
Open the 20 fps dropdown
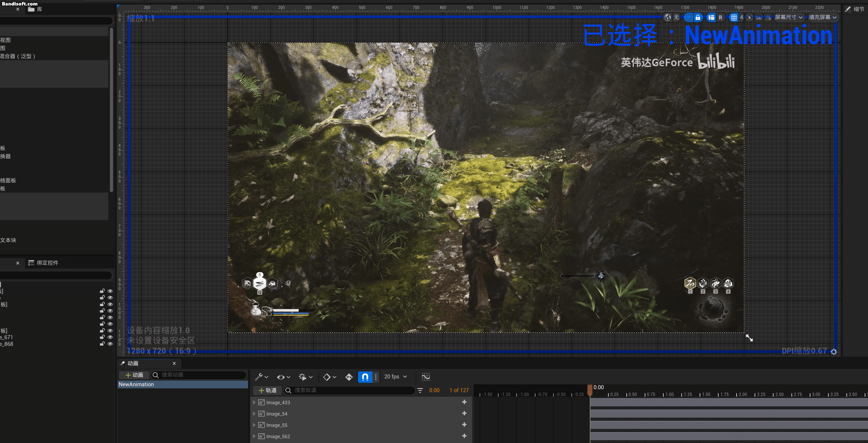pyautogui.click(x=395, y=377)
